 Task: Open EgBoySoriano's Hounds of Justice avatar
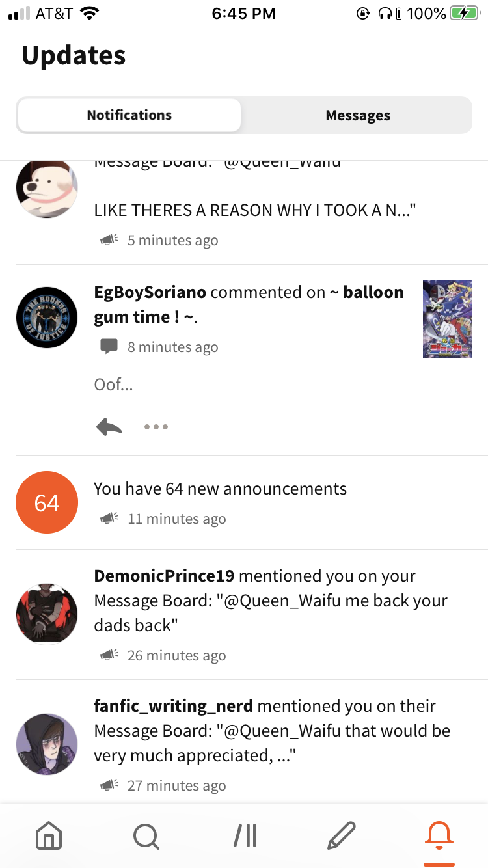click(x=47, y=318)
